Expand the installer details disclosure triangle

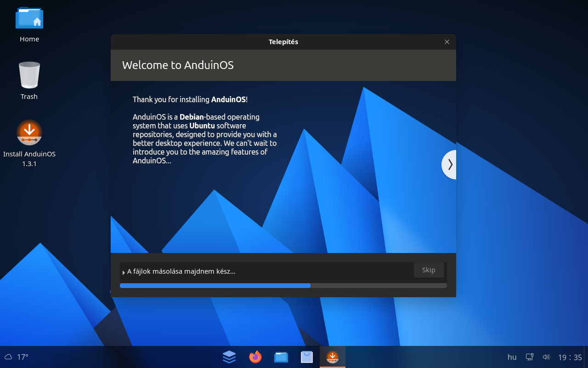124,272
